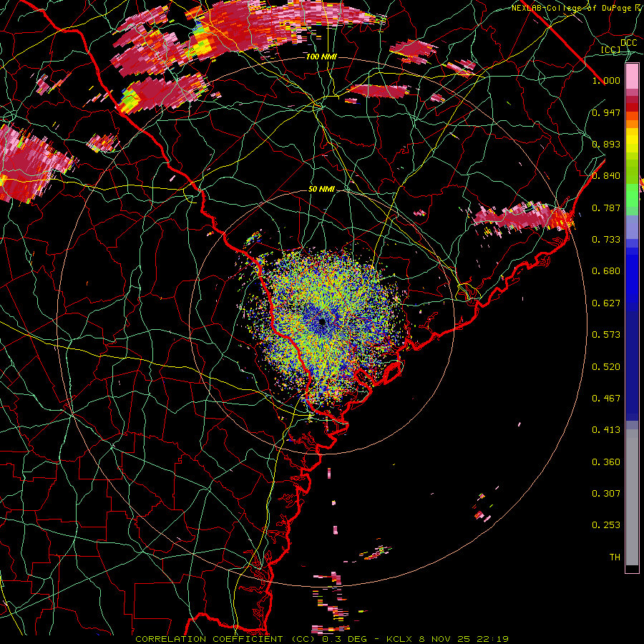Click the 0.947 color scale value
Image resolution: width=644 pixels, height=644 pixels.
click(606, 112)
